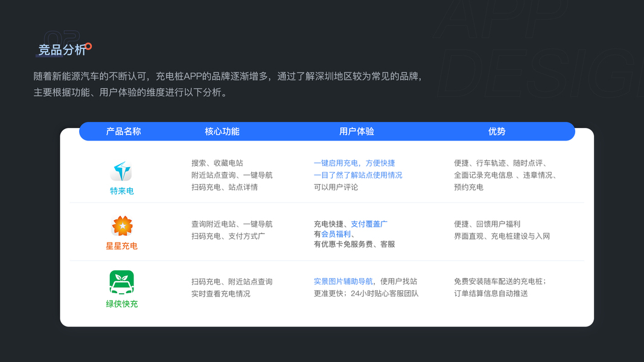Click the 竞品分析 heading
The width and height of the screenshot is (644, 362).
coord(62,49)
